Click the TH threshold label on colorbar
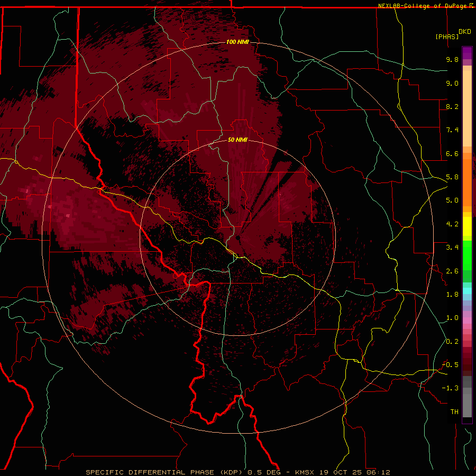 coord(454,412)
